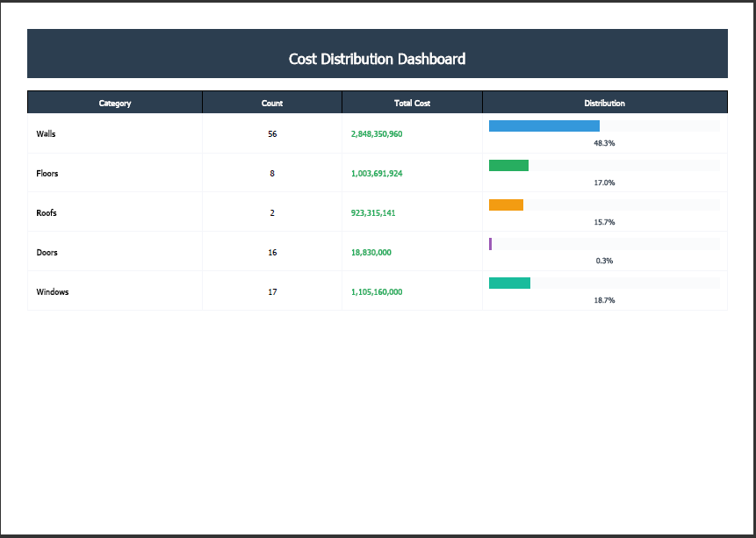Select the Roofs category cell

click(115, 212)
